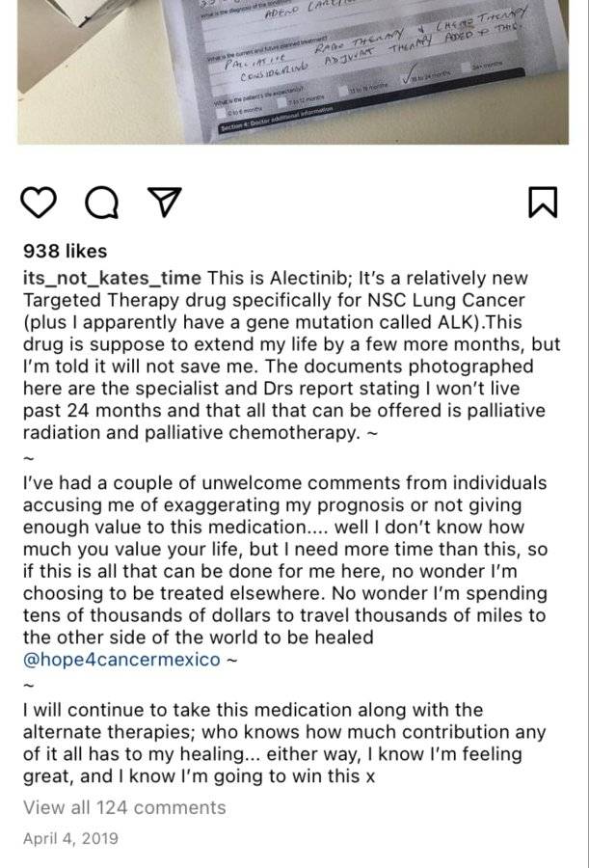
Task: Save the post with the bookmark icon
Action: click(543, 203)
